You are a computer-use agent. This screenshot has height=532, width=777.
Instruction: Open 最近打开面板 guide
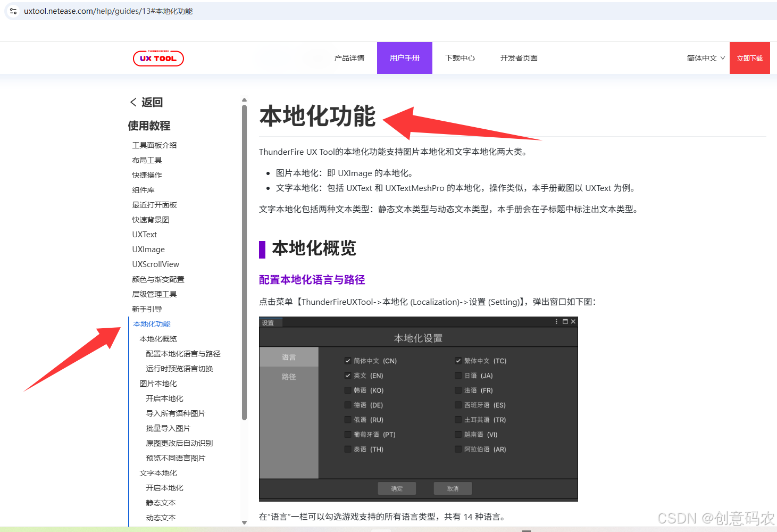tap(154, 205)
